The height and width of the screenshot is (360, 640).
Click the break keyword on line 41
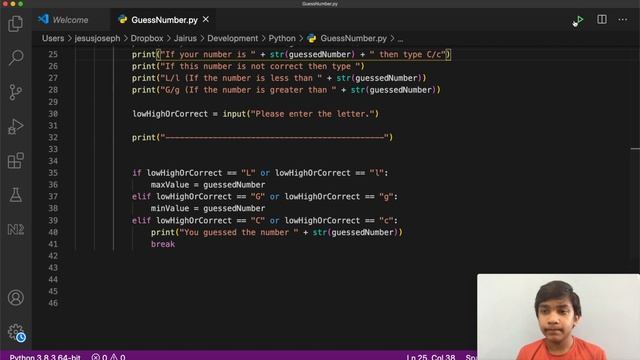[163, 244]
